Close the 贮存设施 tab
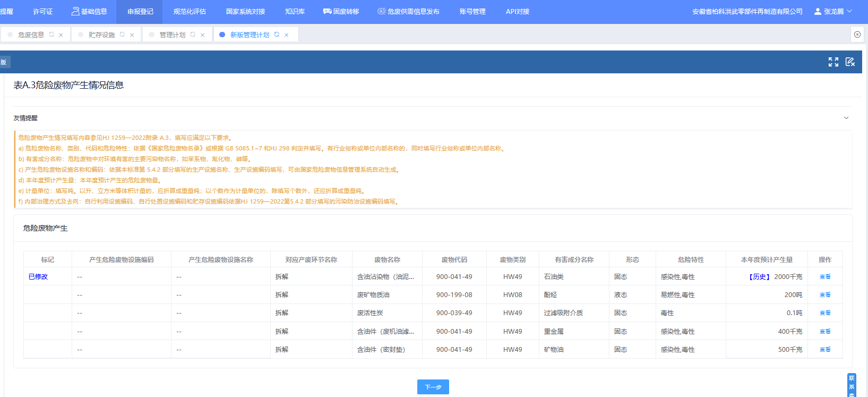Screen dimensions: 868x397 coord(132,35)
